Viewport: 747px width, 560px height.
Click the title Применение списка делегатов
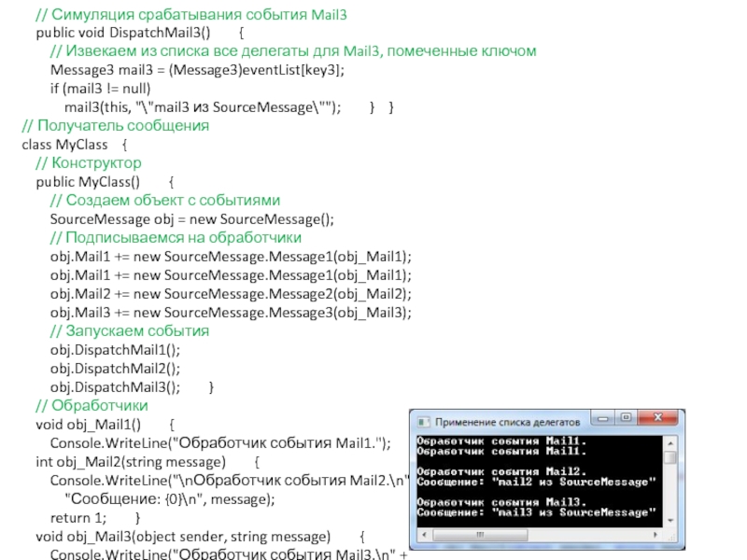(x=509, y=422)
